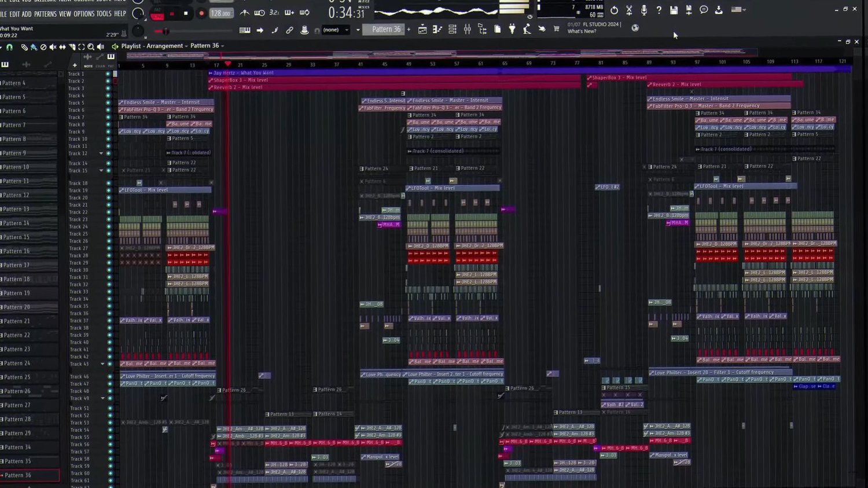
Task: Click the link/multi-link controllers icon
Action: click(x=289, y=30)
